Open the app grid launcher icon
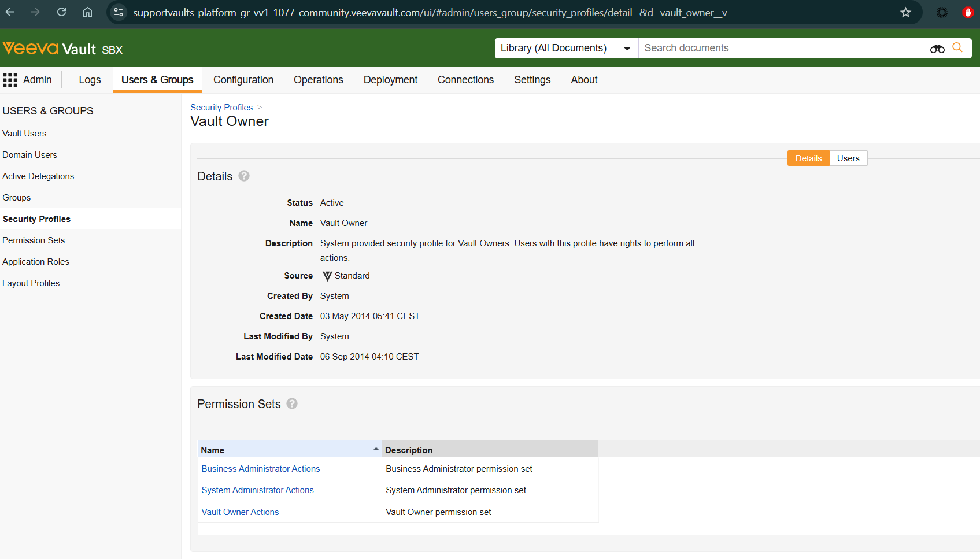 tap(10, 80)
